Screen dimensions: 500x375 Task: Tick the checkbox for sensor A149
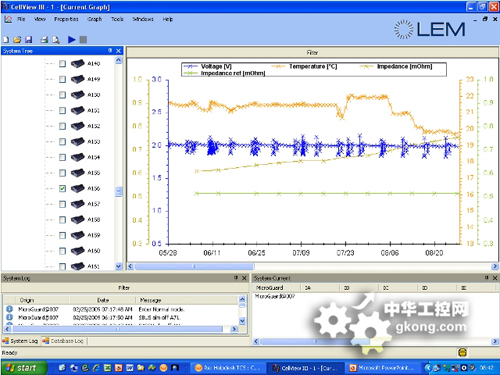click(x=62, y=79)
